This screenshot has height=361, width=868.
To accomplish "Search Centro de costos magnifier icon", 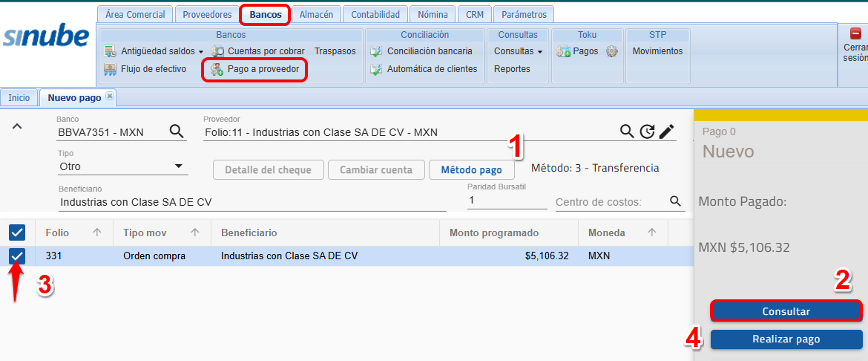I will [675, 201].
